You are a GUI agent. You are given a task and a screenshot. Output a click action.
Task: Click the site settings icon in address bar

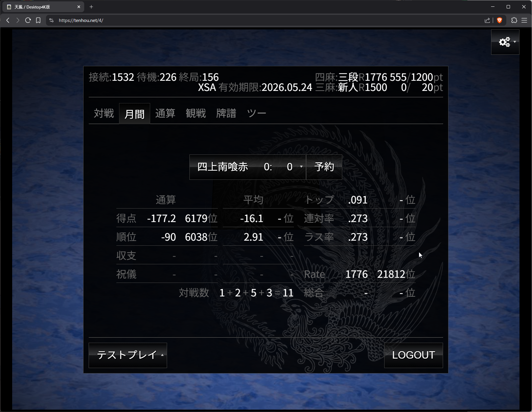tap(51, 20)
